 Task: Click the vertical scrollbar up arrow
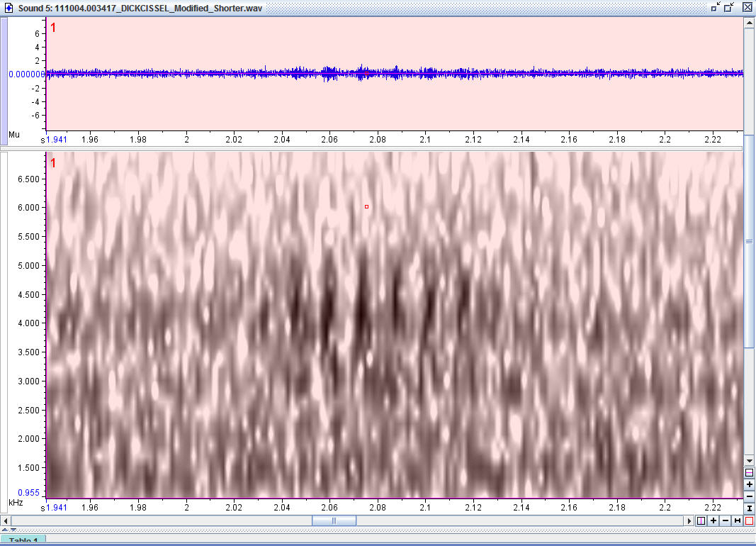(750, 23)
